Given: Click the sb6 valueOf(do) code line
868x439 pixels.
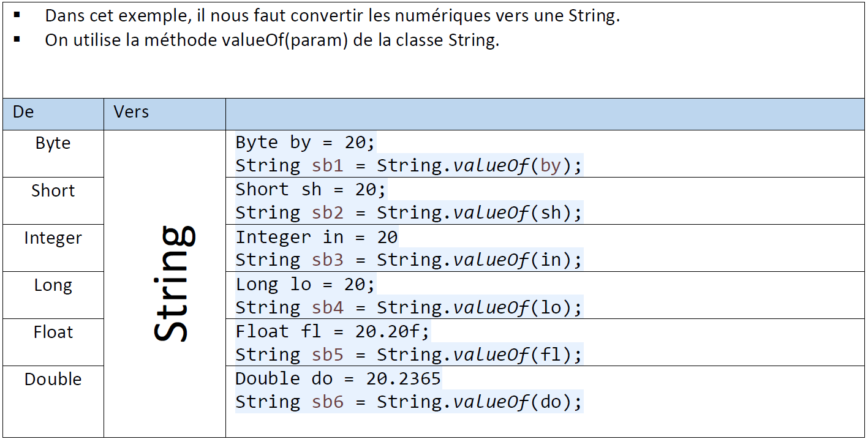Looking at the screenshot, I should (x=409, y=402).
